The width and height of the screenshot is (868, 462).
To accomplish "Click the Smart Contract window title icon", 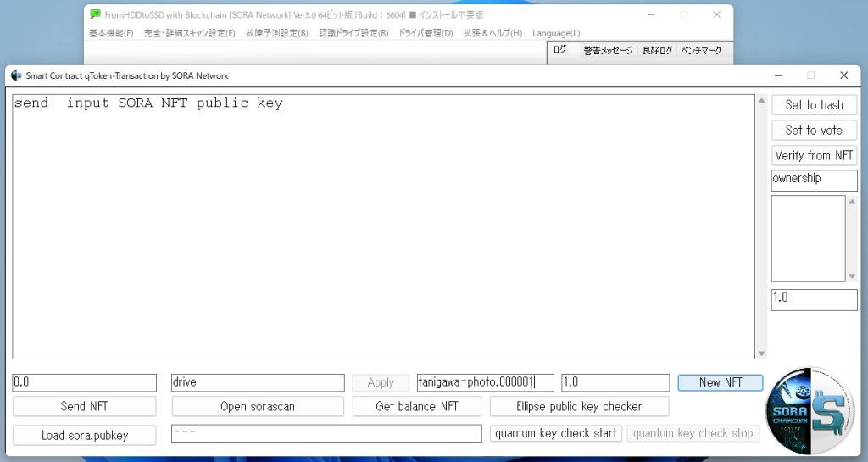I will [16, 75].
